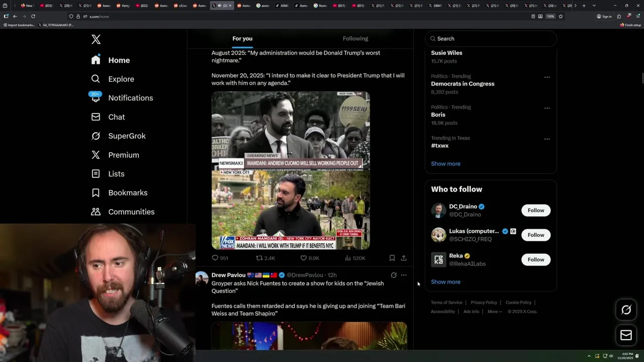View analytics for post with 520K views
The image size is (644, 362).
[x=355, y=258]
